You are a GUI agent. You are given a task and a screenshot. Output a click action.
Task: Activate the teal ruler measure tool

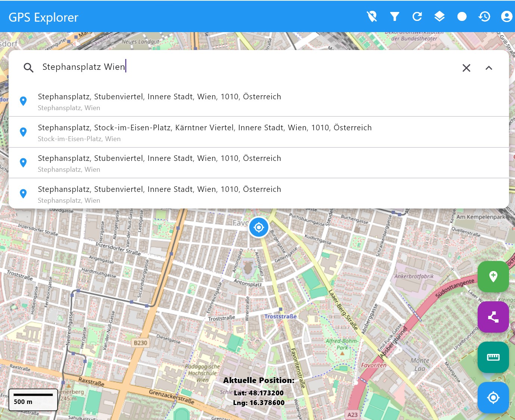(493, 357)
